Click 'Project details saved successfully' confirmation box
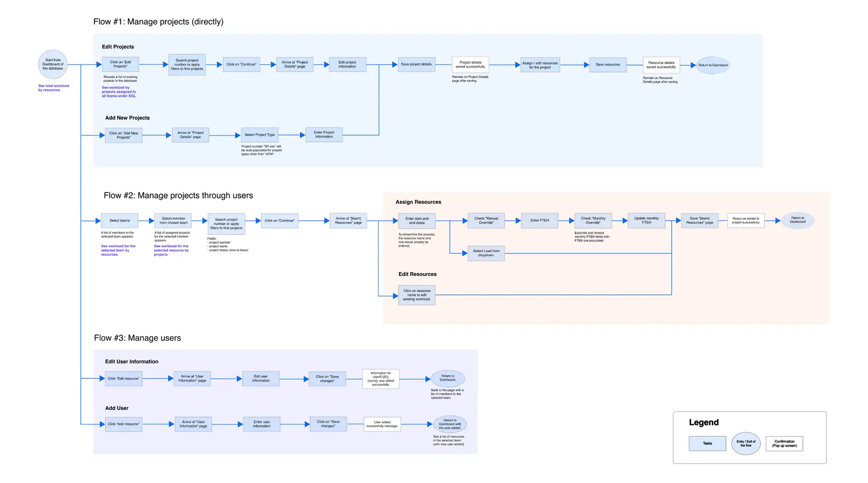868x483 pixels. [x=470, y=65]
